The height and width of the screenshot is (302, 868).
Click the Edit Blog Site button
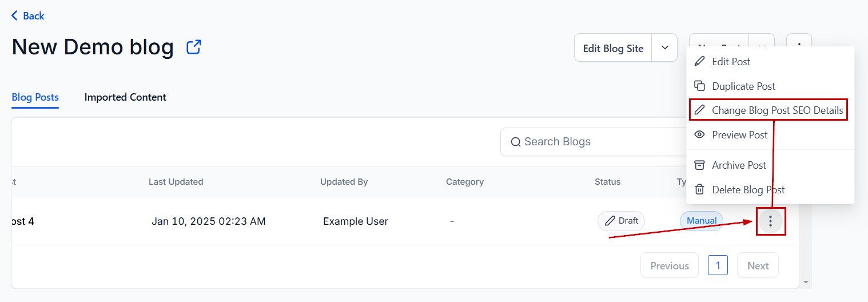coord(613,48)
